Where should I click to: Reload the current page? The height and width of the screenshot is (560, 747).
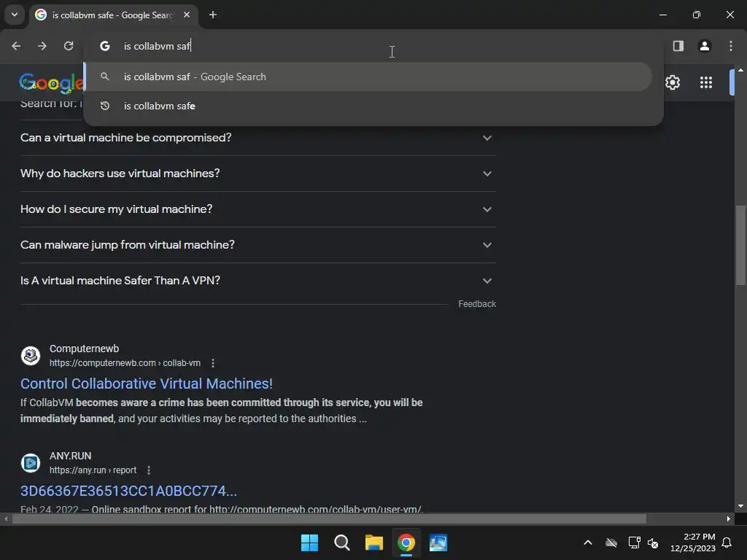coord(69,46)
